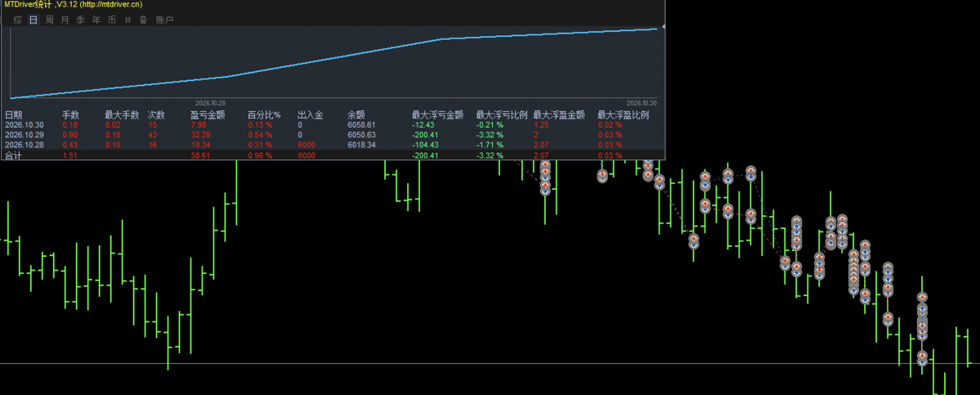Switch to the 综 overview tab
This screenshot has height=395, width=980.
[17, 20]
